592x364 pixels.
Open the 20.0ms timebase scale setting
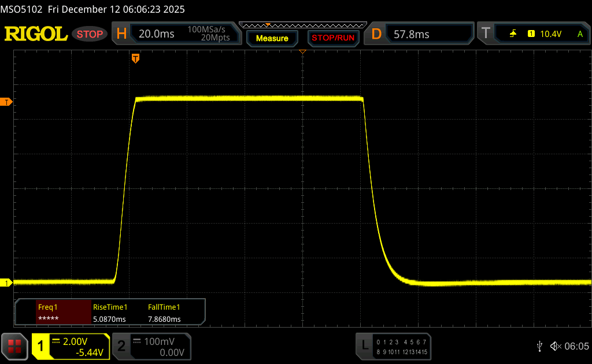(157, 34)
